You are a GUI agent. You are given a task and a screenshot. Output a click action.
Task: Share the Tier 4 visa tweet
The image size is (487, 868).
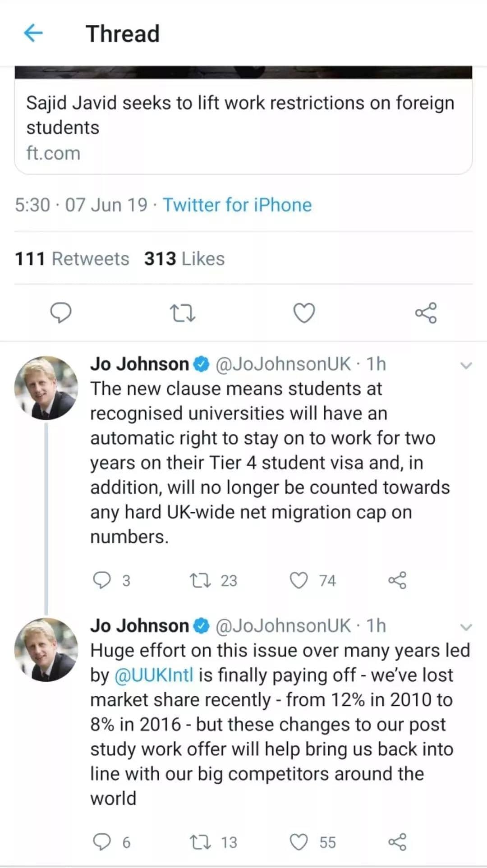point(397,580)
